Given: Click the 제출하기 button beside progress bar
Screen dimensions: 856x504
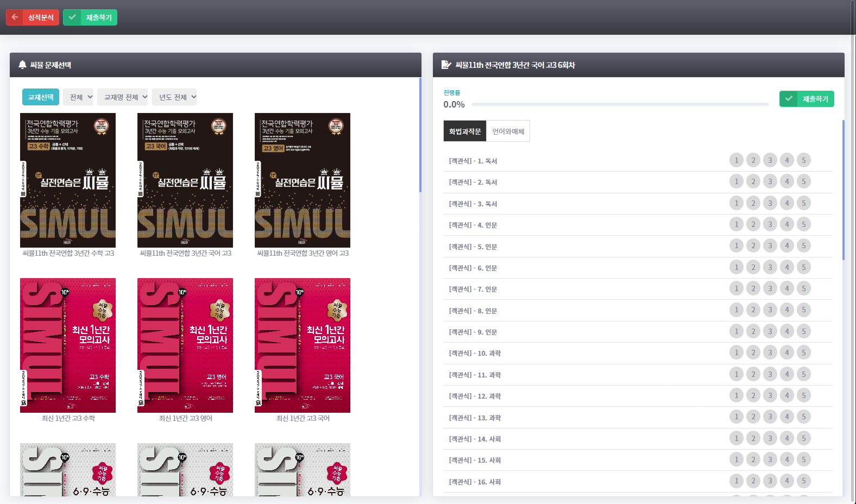Looking at the screenshot, I should 807,99.
